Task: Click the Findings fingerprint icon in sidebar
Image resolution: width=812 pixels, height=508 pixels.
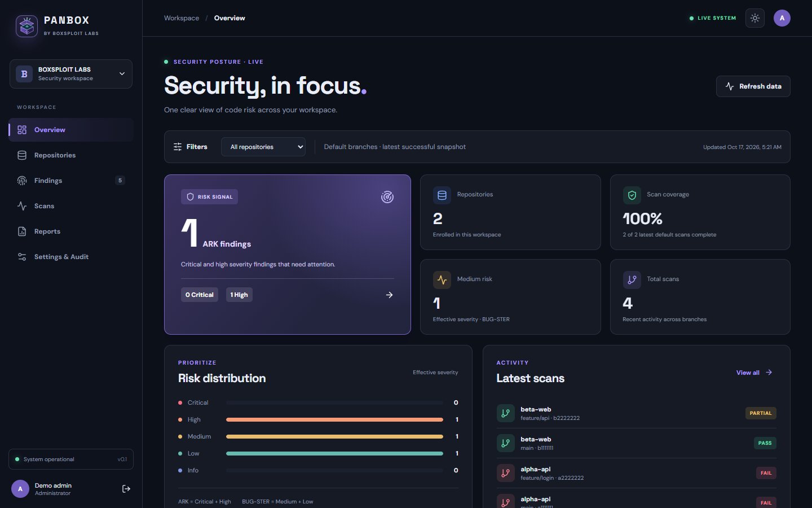Action: point(22,181)
